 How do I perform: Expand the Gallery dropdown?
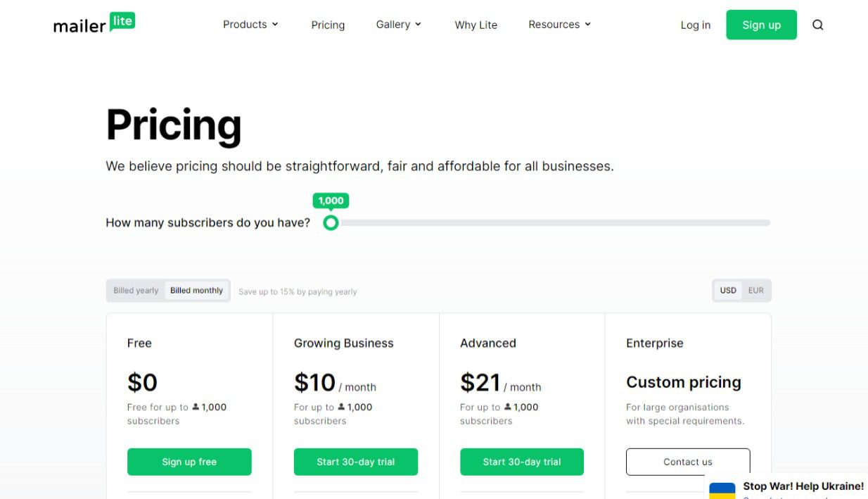pyautogui.click(x=399, y=25)
